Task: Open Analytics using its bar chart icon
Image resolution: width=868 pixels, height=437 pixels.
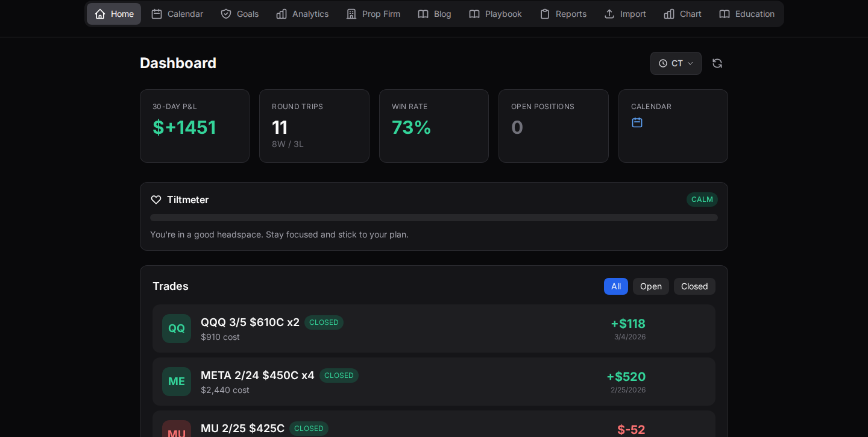Action: click(281, 14)
